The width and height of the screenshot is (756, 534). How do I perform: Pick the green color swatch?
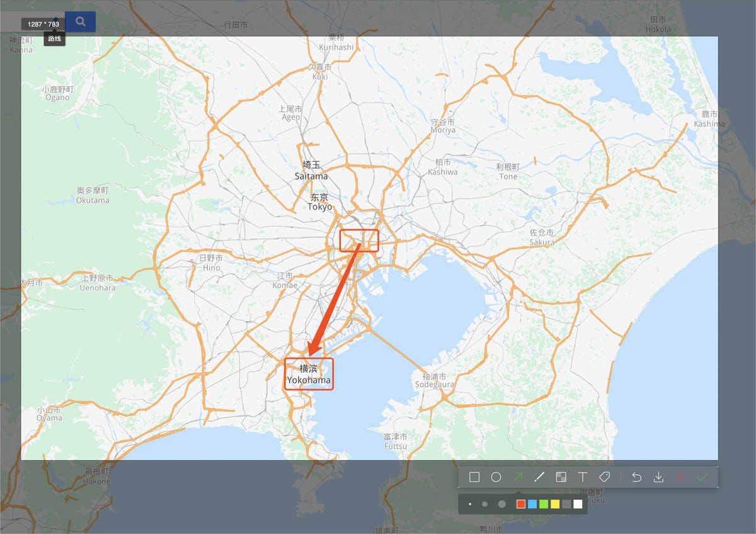[544, 504]
